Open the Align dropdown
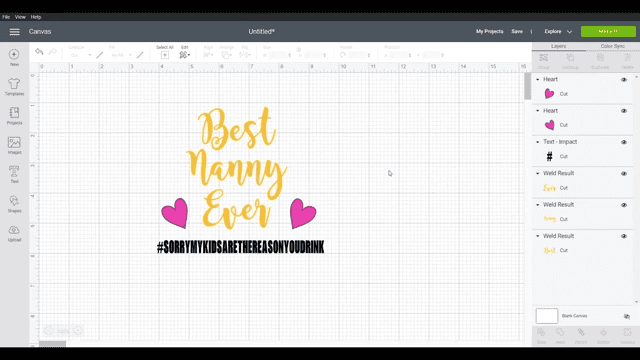 click(209, 55)
